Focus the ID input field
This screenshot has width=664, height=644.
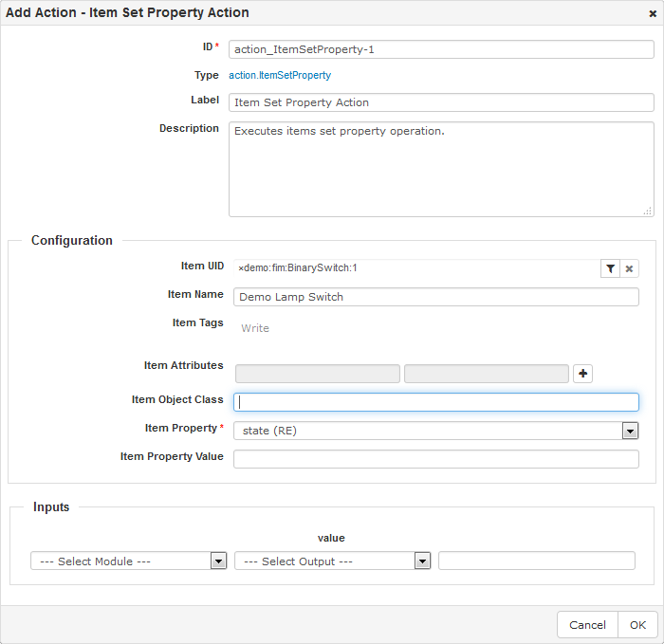441,49
